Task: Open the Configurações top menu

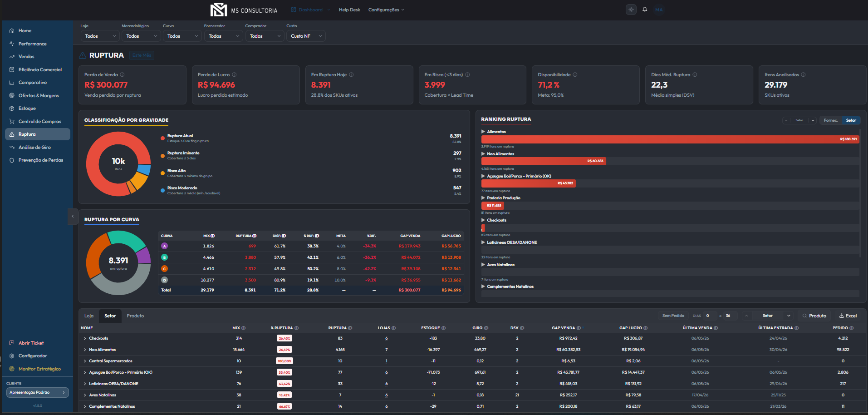Action: [386, 10]
